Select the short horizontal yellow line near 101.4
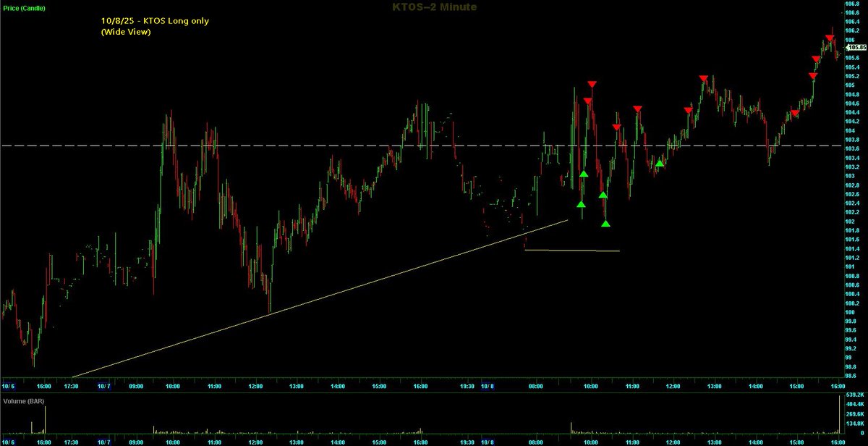This screenshot has height=446, width=868. [x=571, y=251]
